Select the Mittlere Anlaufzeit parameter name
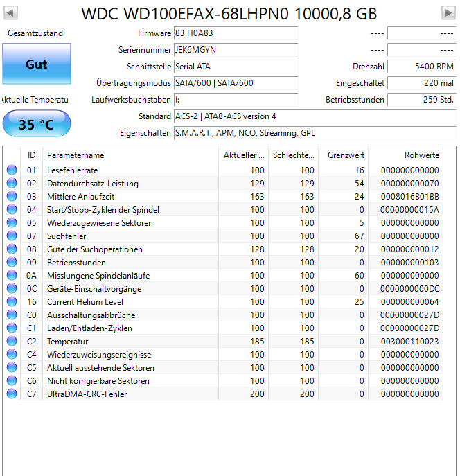Viewport: 460px width, 476px height. click(81, 197)
